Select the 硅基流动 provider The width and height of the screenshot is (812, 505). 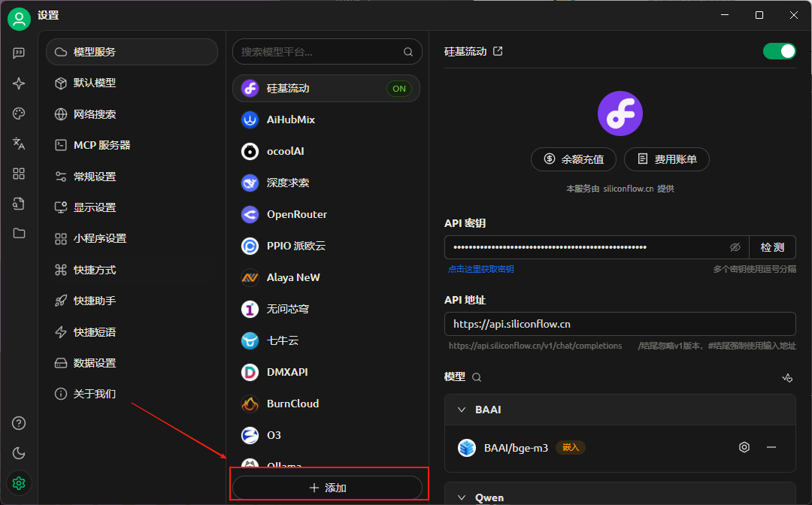click(326, 89)
